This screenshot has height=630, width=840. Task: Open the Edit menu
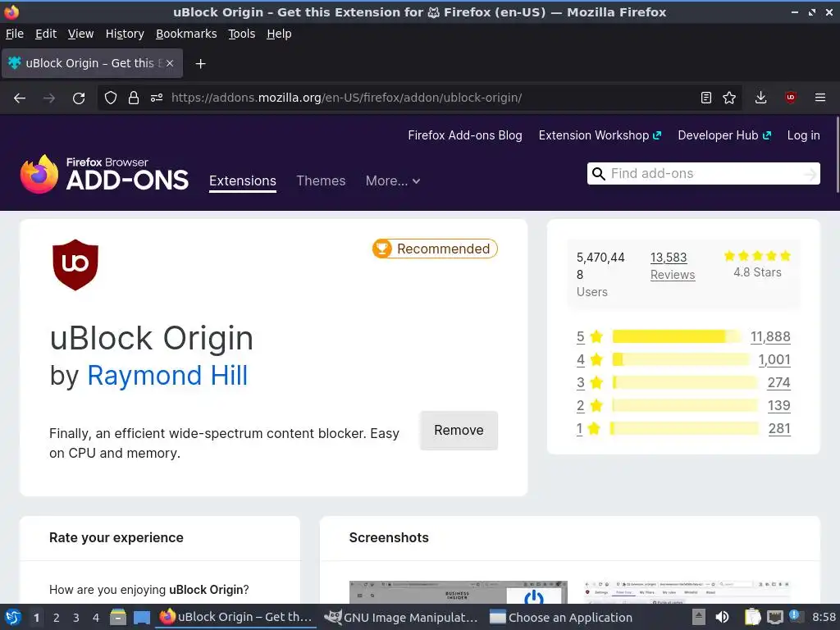[x=46, y=34]
